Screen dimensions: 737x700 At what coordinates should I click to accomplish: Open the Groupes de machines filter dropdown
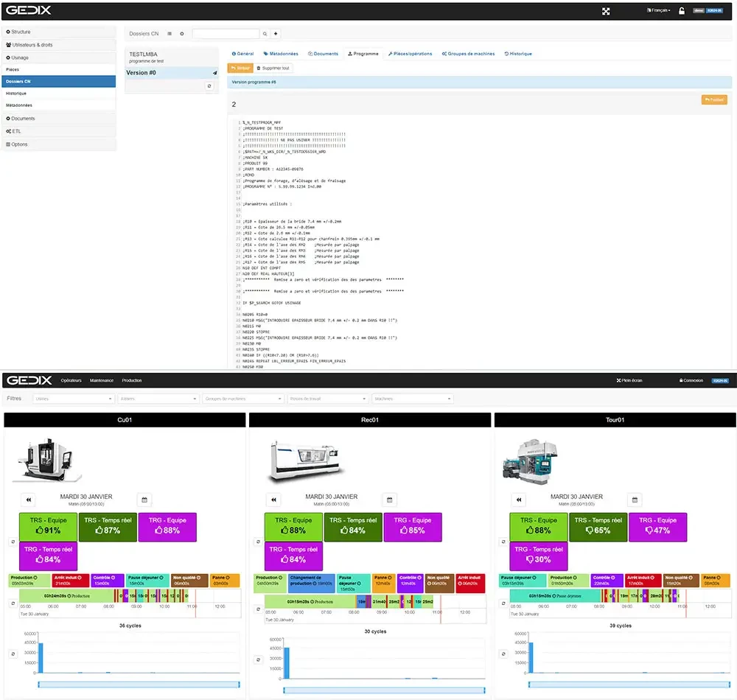243,399
